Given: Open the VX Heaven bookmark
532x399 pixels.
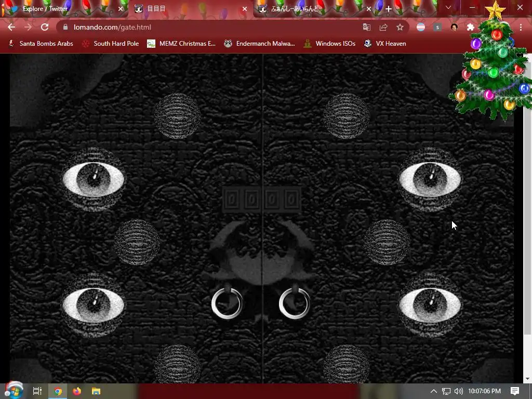Looking at the screenshot, I should point(385,44).
